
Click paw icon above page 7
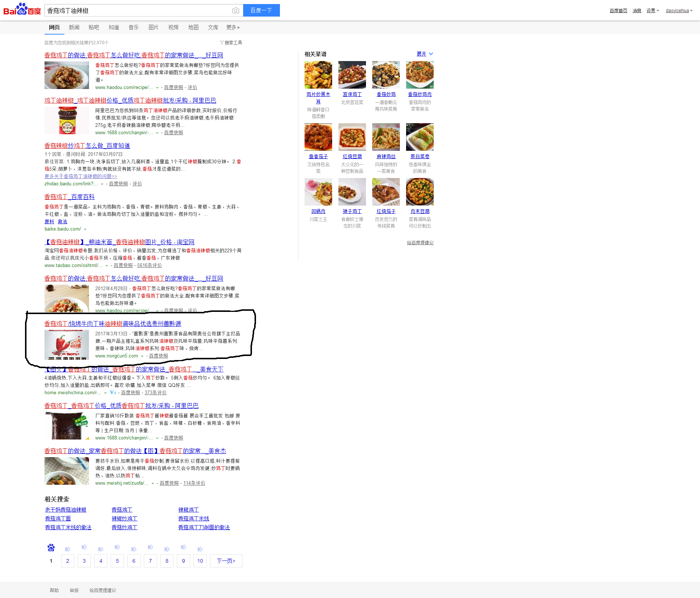pyautogui.click(x=150, y=547)
